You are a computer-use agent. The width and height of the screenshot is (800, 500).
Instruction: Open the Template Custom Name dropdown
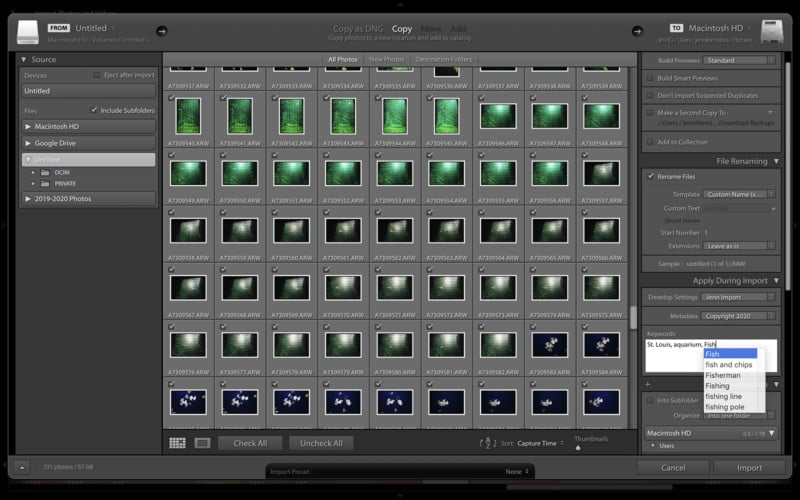click(x=739, y=194)
